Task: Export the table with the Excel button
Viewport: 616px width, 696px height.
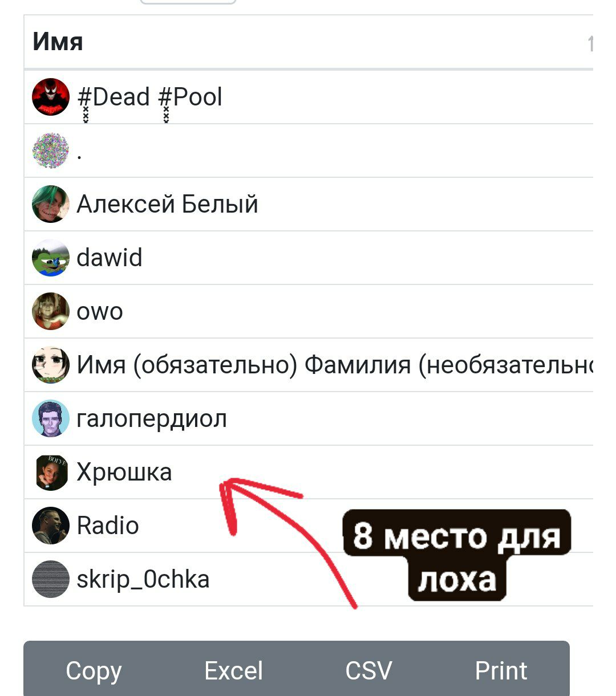Action: click(x=233, y=671)
